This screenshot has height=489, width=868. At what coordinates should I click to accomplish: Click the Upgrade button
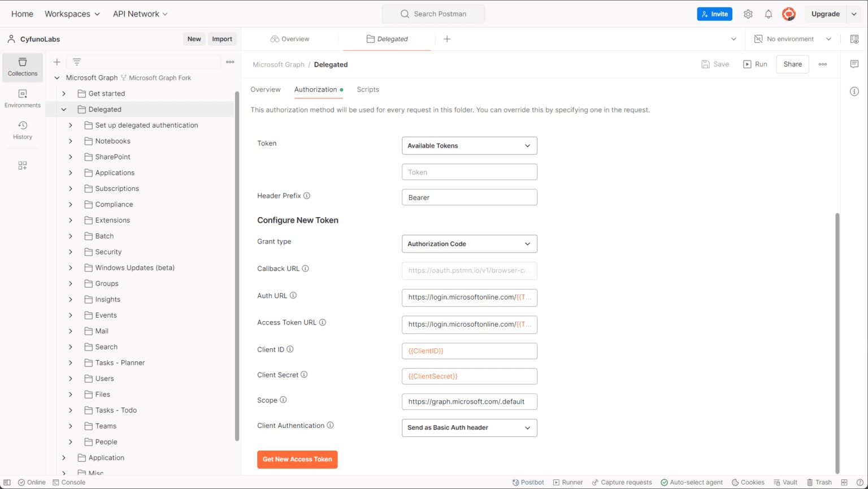point(826,14)
